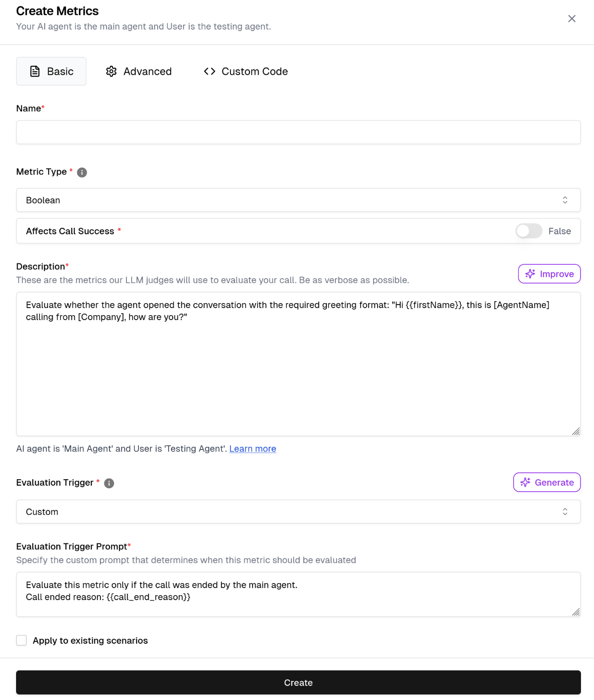Open the Evaluation Trigger Custom dropdown
Image resolution: width=594 pixels, height=700 pixels.
point(298,512)
